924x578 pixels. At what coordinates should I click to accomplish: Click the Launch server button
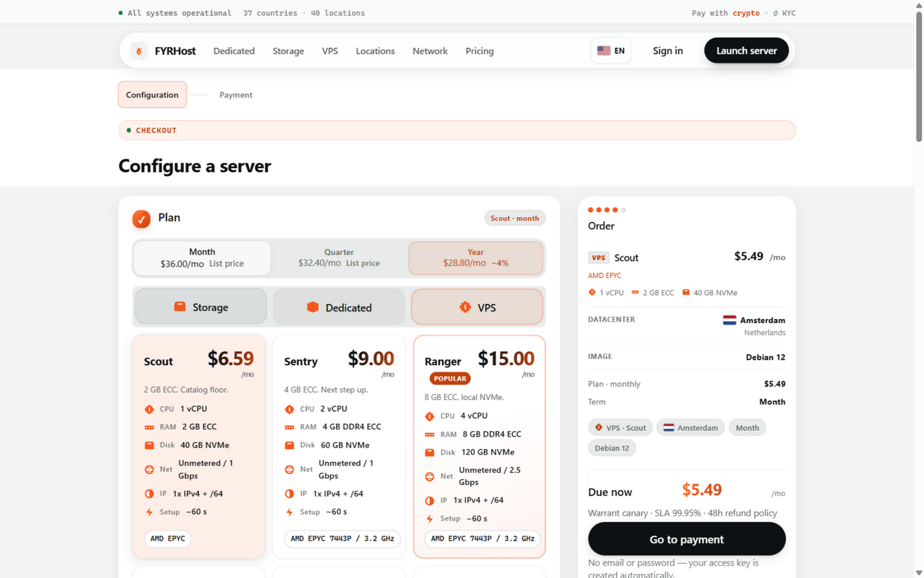pos(746,51)
